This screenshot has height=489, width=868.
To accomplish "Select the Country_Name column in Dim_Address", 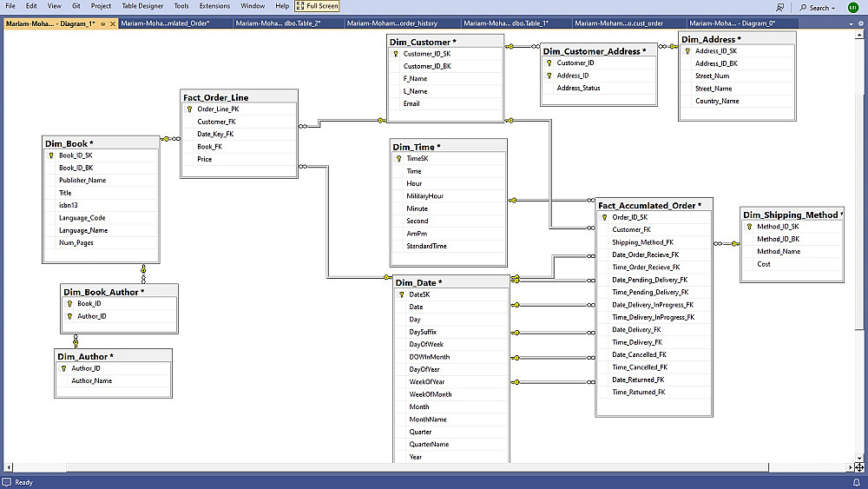I will click(x=737, y=101).
